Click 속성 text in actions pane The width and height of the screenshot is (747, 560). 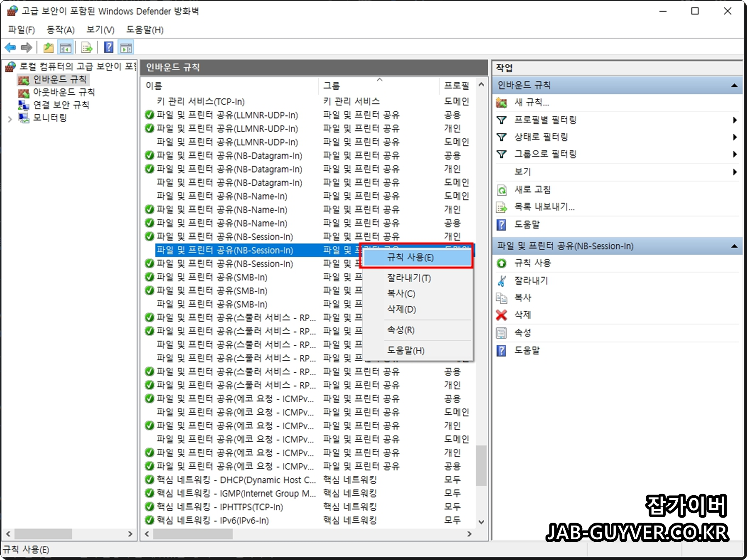(522, 333)
